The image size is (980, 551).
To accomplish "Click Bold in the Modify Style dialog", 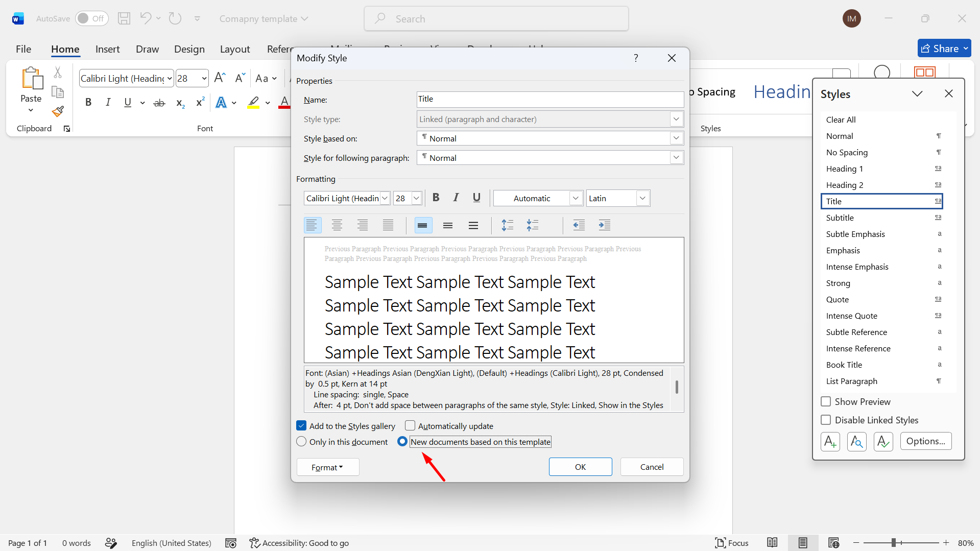I will tap(436, 198).
